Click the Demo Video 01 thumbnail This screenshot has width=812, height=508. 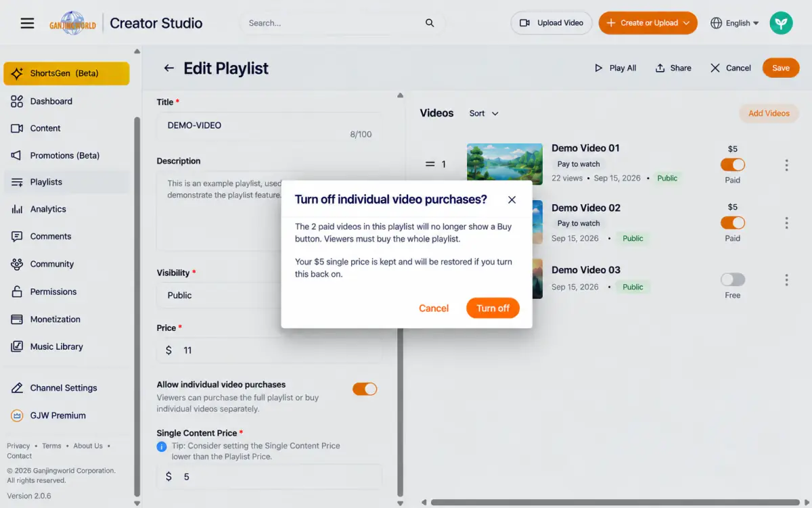pos(505,164)
